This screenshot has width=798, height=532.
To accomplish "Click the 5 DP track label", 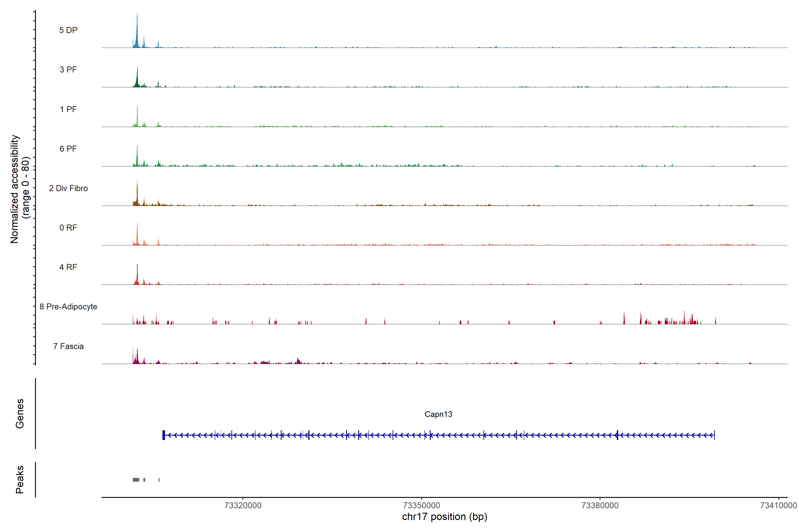I will (x=68, y=30).
